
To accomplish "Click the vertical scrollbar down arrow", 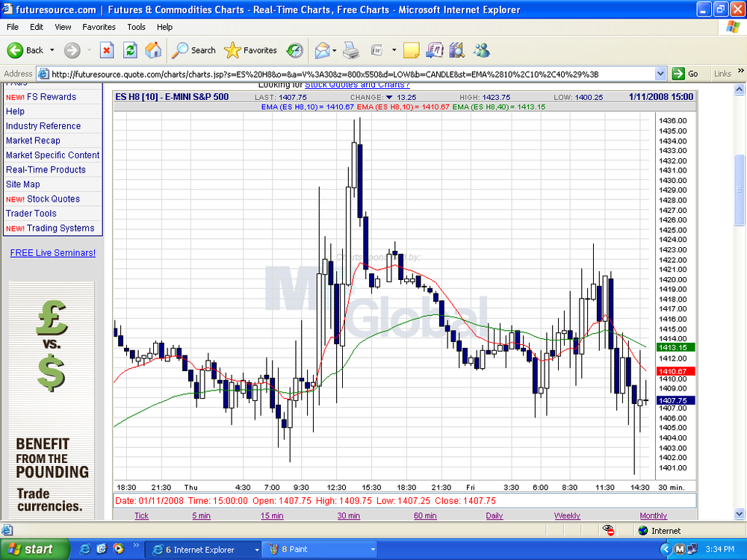I will 740,514.
